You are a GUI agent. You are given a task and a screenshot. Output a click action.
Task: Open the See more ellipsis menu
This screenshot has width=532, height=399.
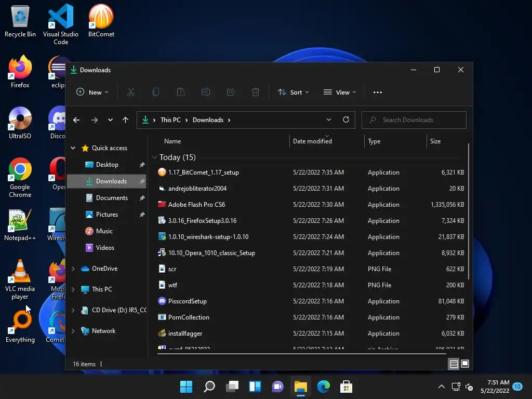pos(378,92)
